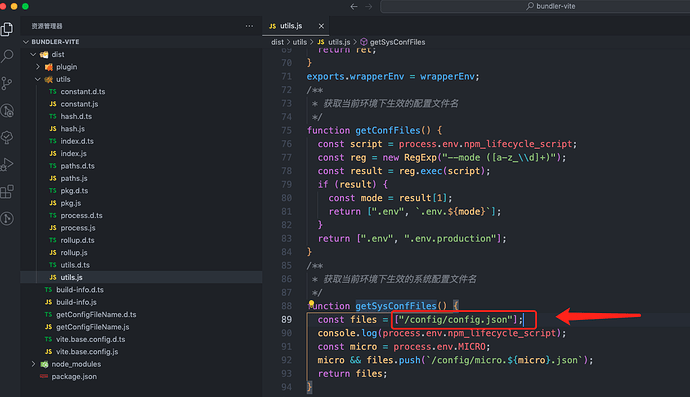Open constant.js in file tree
The height and width of the screenshot is (397, 690).
[79, 104]
